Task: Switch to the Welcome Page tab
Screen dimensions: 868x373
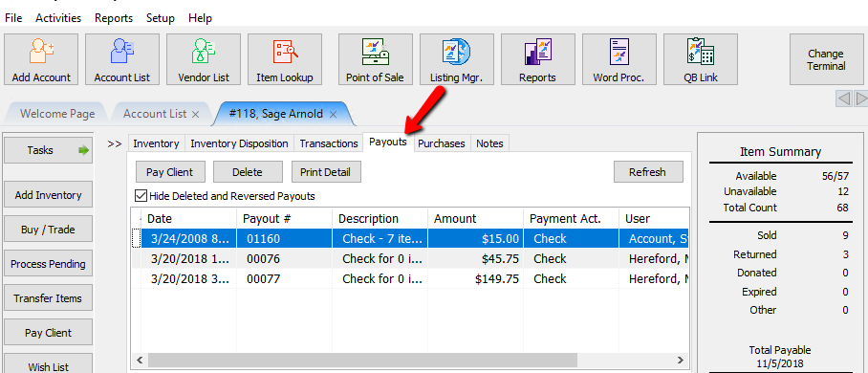Action: click(x=57, y=114)
